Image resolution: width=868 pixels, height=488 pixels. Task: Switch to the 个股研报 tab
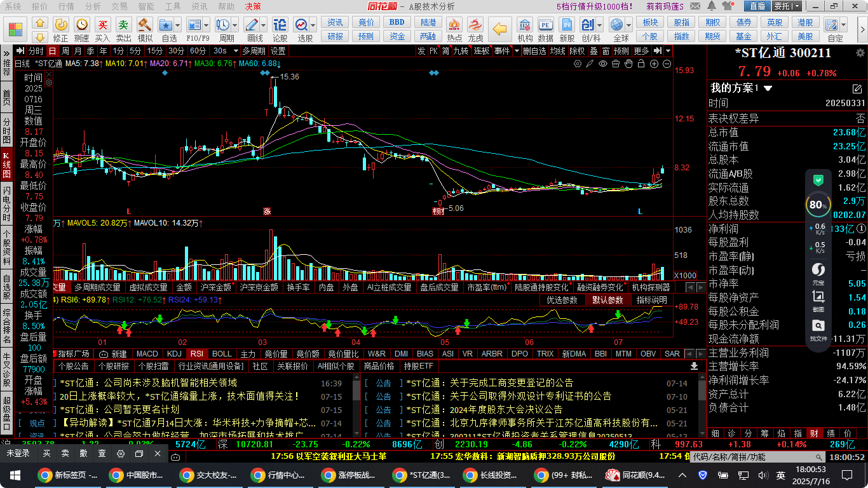click(112, 367)
